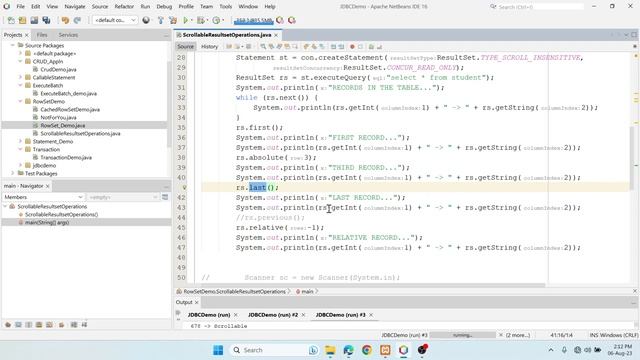Collapse the RowSetDemo package
640x360 pixels.
[x=20, y=101]
